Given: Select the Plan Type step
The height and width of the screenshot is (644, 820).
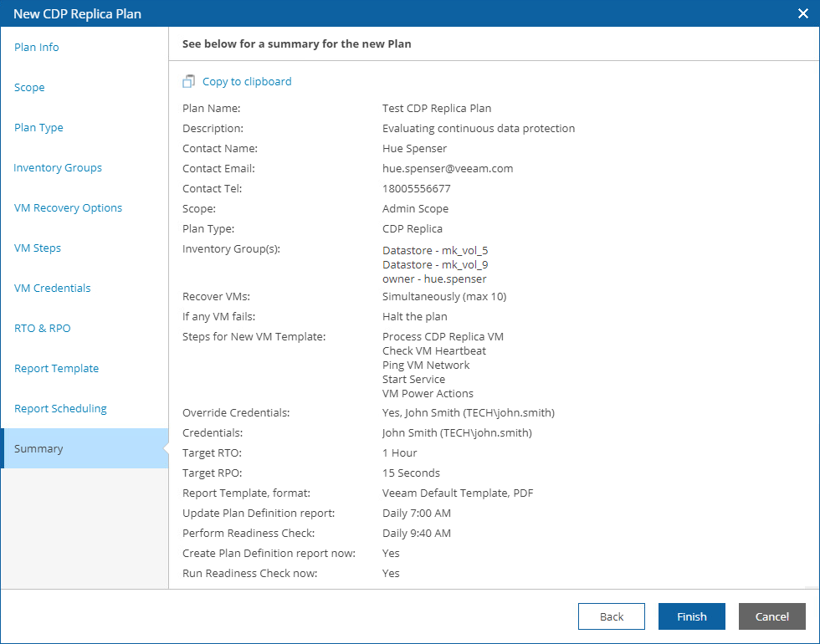Looking at the screenshot, I should (x=38, y=128).
